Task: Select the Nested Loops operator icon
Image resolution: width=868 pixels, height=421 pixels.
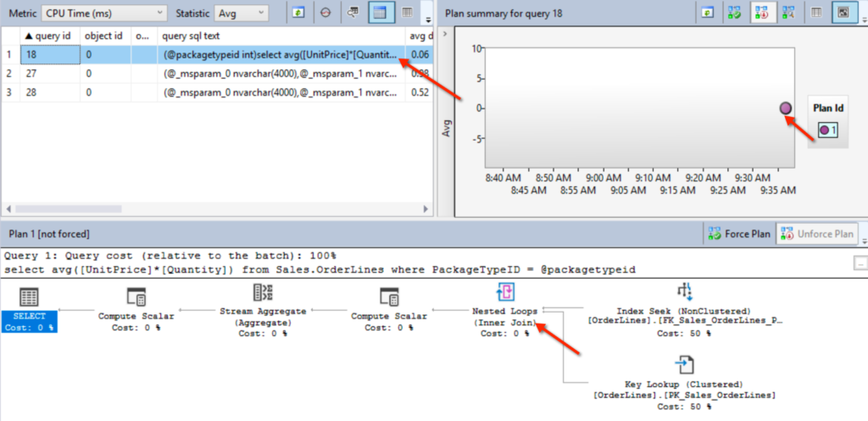Action: click(x=507, y=295)
